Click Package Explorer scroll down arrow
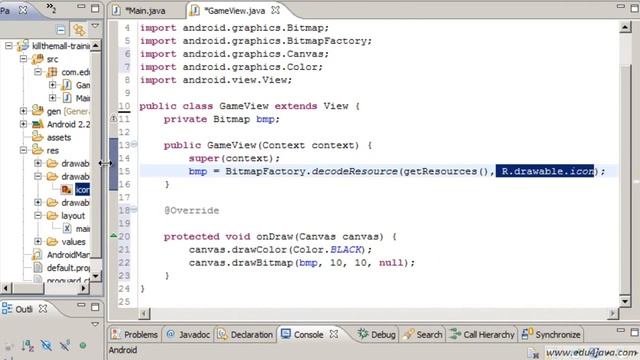This screenshot has height=360, width=640. pos(96,276)
